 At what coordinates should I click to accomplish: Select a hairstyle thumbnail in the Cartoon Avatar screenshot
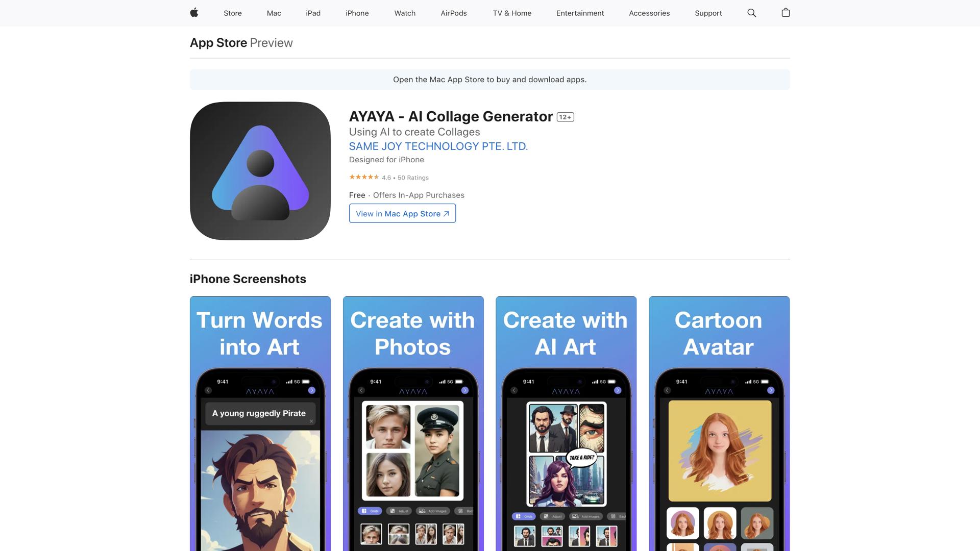[x=683, y=523]
